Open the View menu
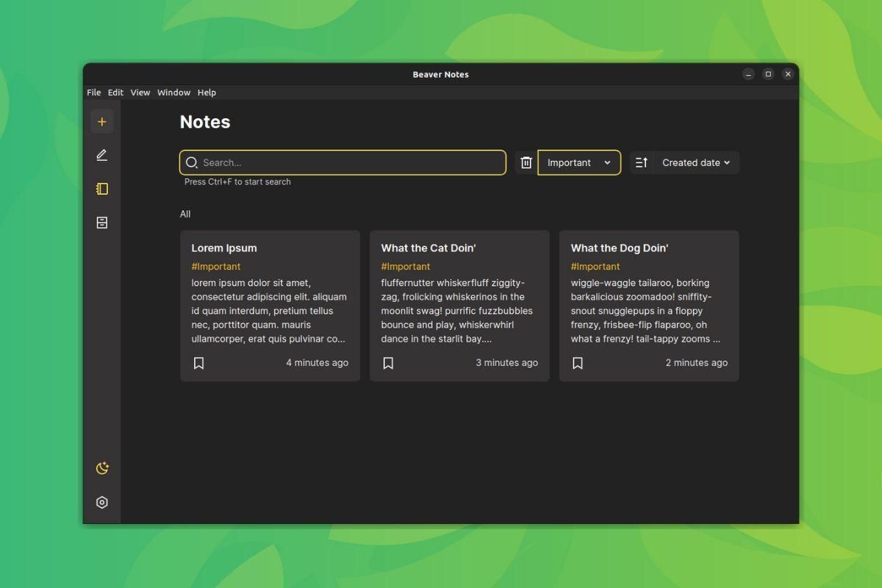 140,92
